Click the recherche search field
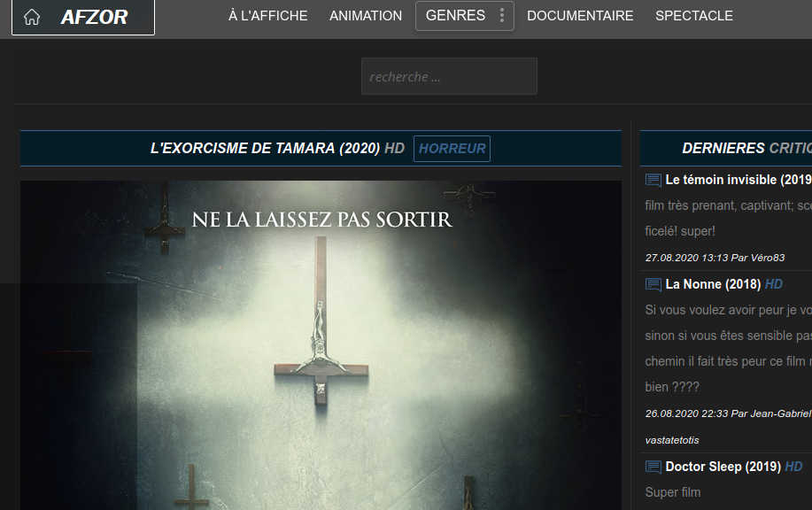 tap(449, 76)
